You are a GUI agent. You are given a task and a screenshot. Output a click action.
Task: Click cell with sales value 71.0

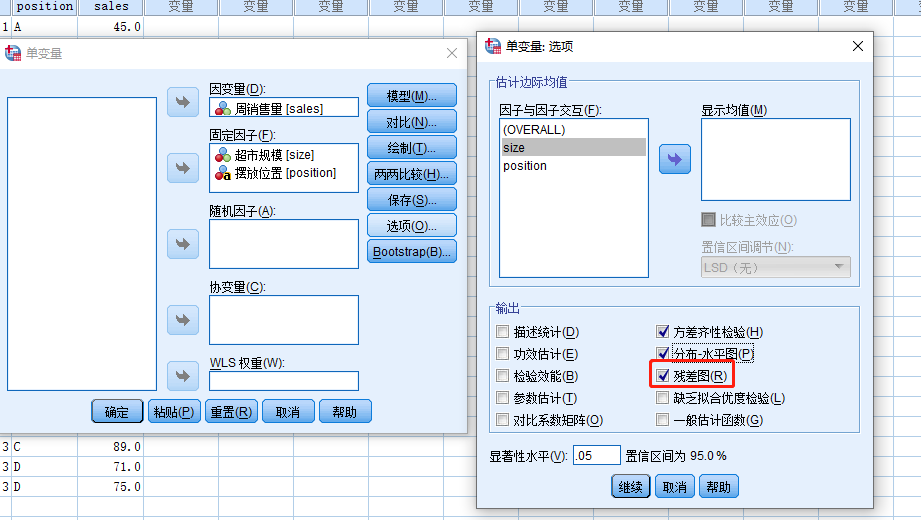pos(110,467)
